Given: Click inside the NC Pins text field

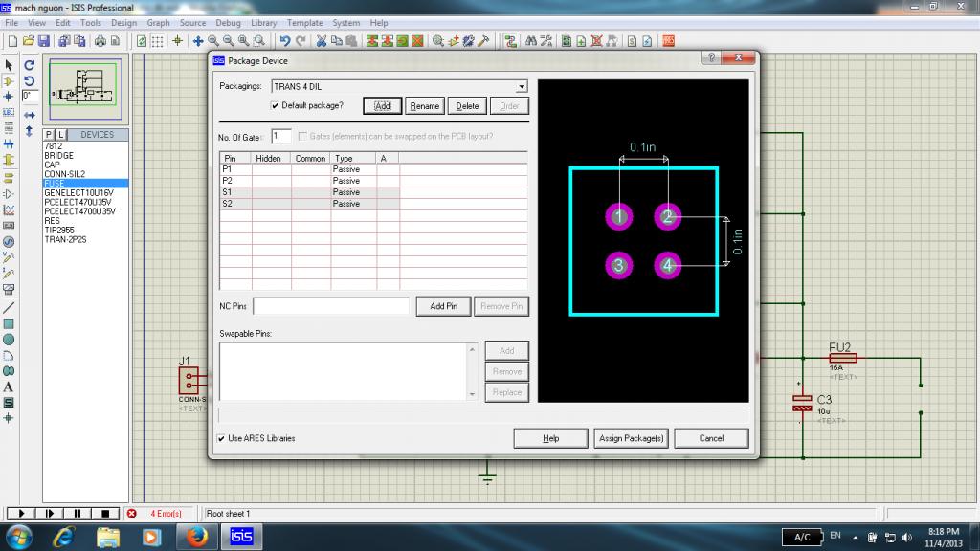Looking at the screenshot, I should click(x=331, y=306).
